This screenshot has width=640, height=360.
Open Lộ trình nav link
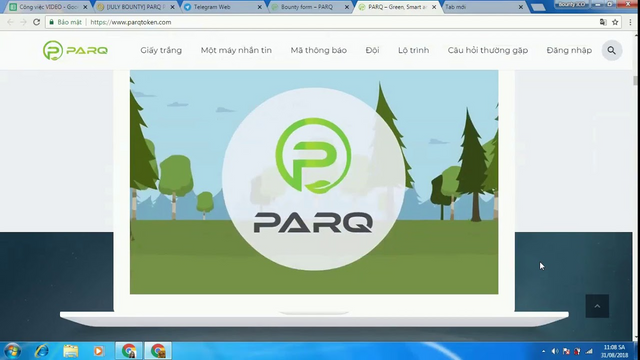coord(413,50)
